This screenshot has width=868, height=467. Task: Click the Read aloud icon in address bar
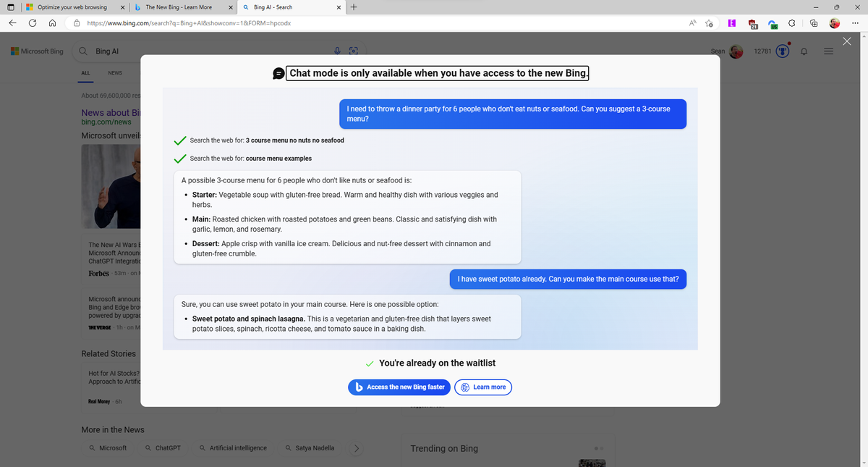click(x=692, y=23)
